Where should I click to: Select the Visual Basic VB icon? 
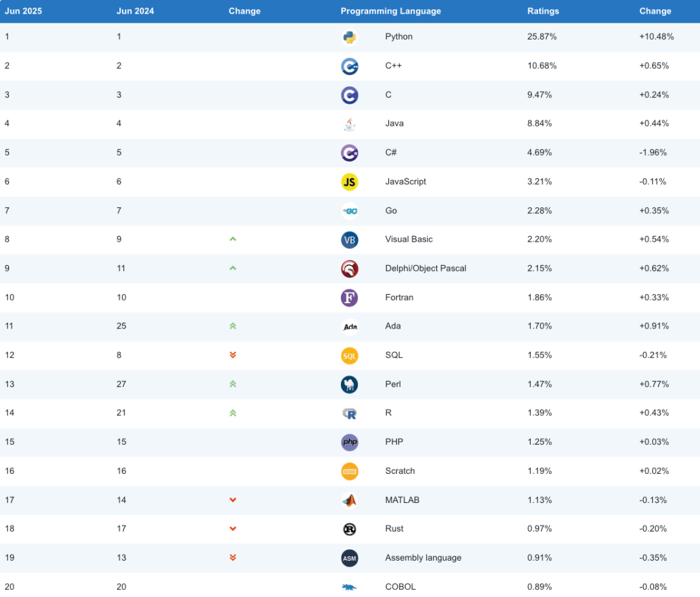[349, 240]
